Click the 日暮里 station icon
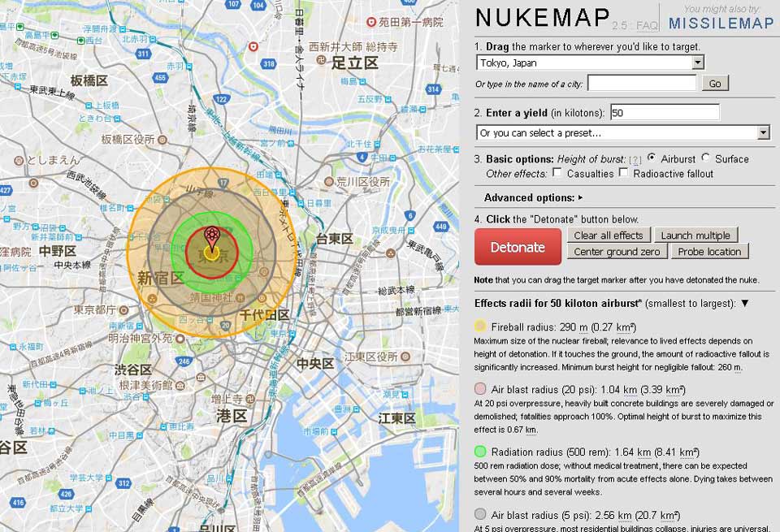 [301, 203]
